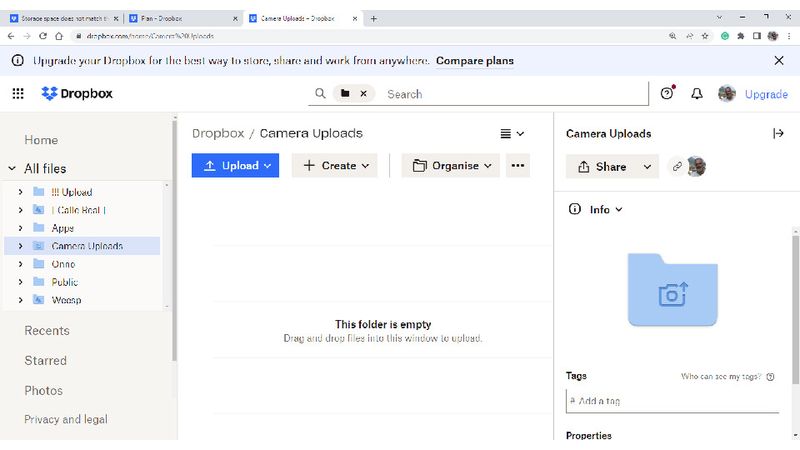Click Dropbox in the breadcrumb

[x=218, y=133]
